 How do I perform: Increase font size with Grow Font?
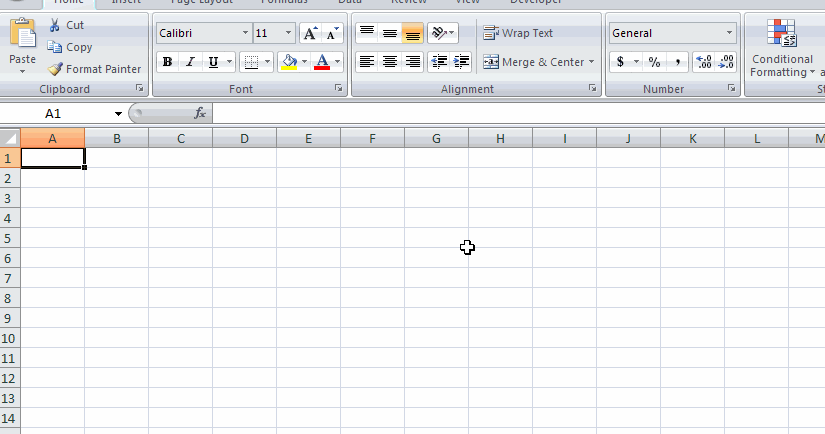click(310, 33)
